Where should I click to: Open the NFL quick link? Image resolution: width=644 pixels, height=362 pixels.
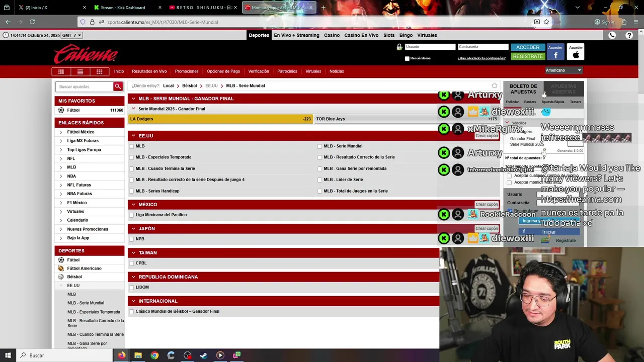coord(71,158)
